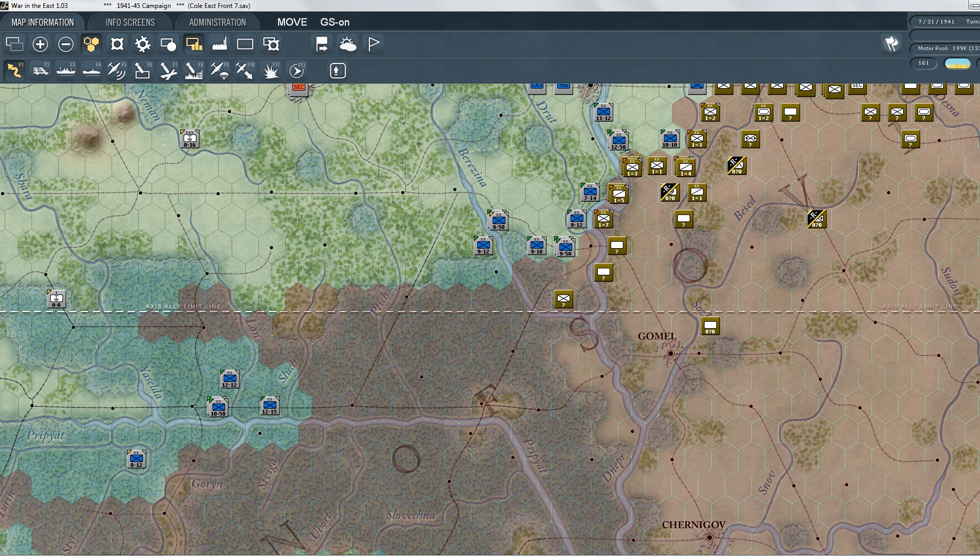Toggle the factory locations map overlay
The width and height of the screenshot is (980, 556).
(219, 44)
